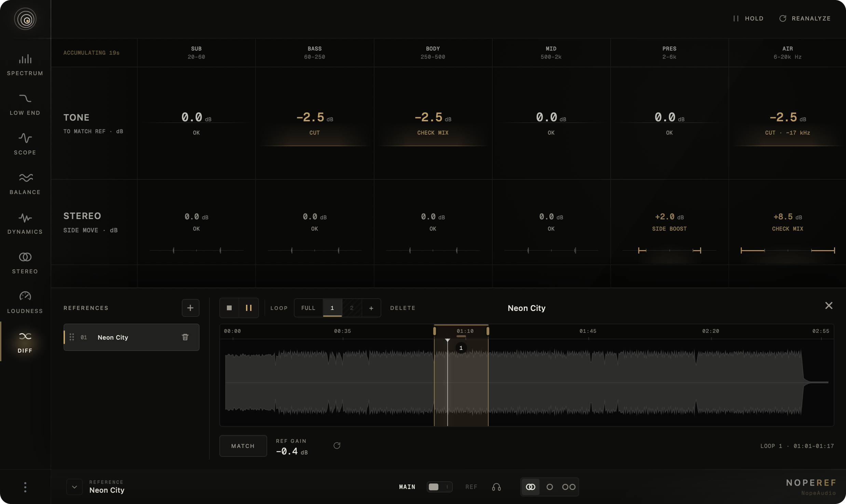This screenshot has width=846, height=504.
Task: Click the loop 1 marker badge on the waveform
Action: (x=461, y=348)
